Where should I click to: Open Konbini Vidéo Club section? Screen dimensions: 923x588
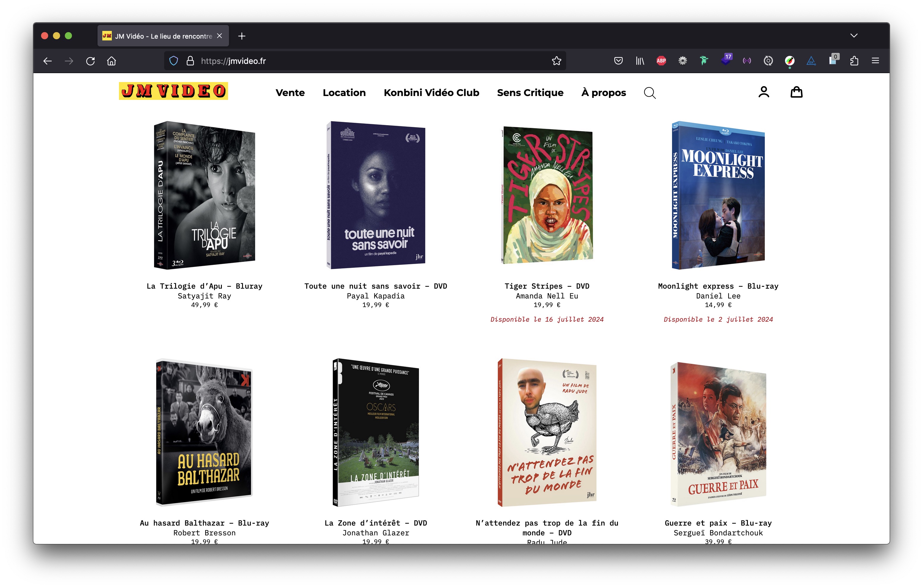(x=431, y=93)
